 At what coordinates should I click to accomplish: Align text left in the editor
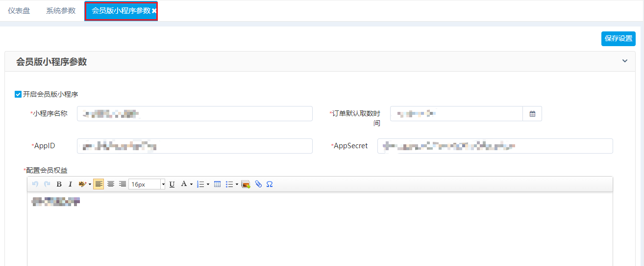(99, 184)
